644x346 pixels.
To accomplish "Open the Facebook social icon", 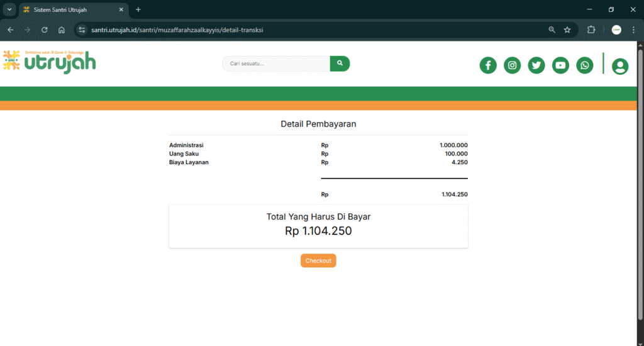I will pos(488,65).
